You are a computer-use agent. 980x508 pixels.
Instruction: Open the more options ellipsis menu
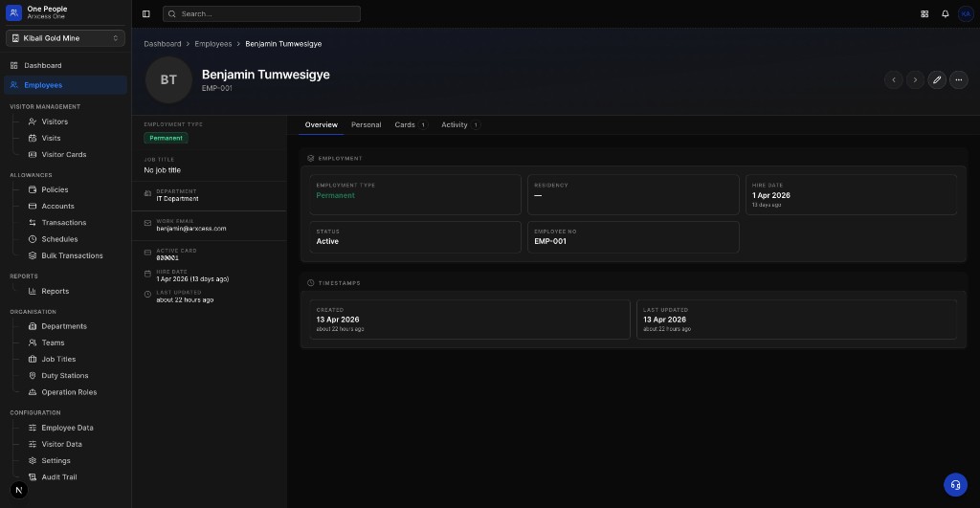(x=959, y=80)
